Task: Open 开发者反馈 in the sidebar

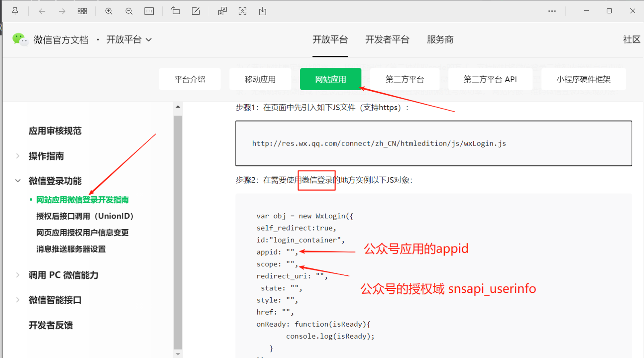Action: click(51, 325)
